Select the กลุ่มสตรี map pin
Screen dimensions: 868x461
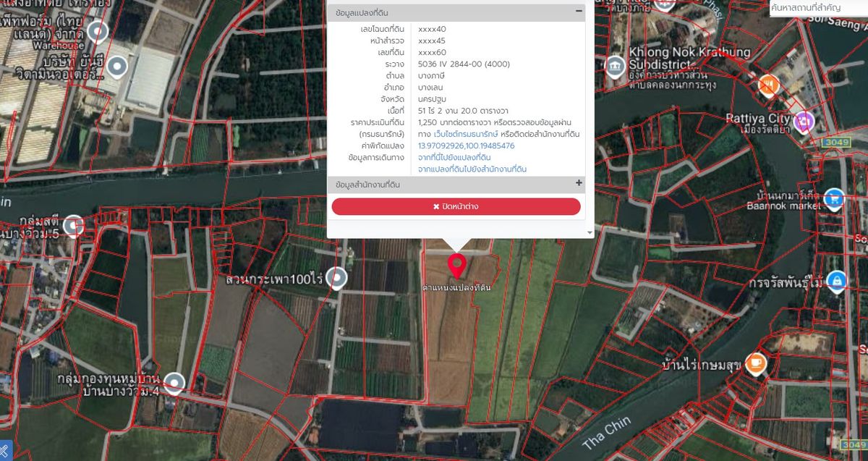pos(73,225)
